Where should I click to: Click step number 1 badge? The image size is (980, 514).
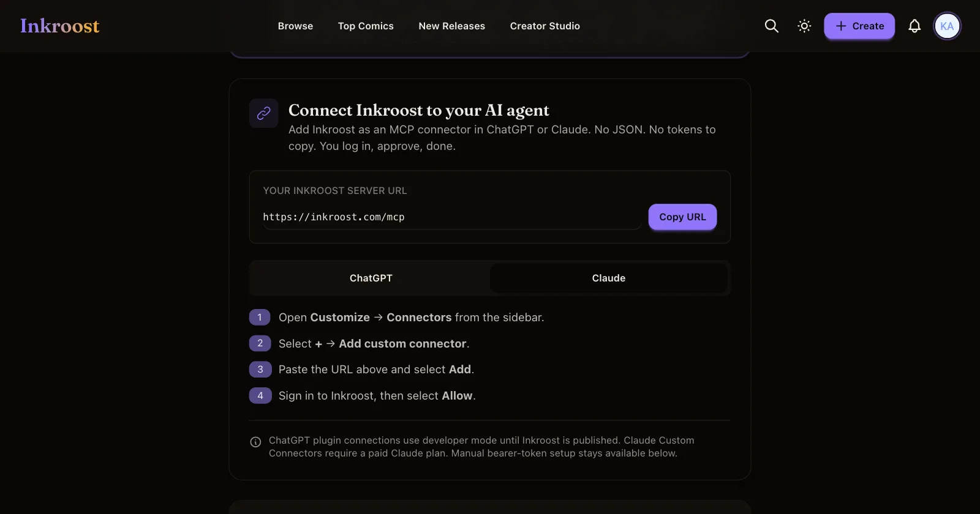pyautogui.click(x=260, y=317)
